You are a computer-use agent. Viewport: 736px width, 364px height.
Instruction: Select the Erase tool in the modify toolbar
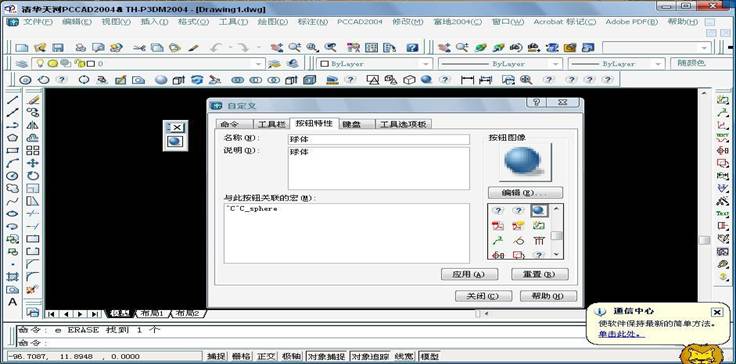[x=32, y=100]
